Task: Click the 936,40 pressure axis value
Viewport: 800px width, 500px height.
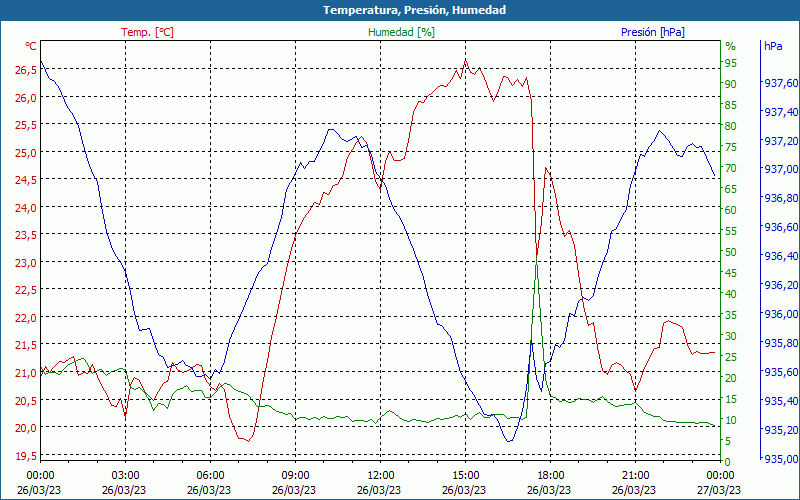Action: tap(780, 256)
